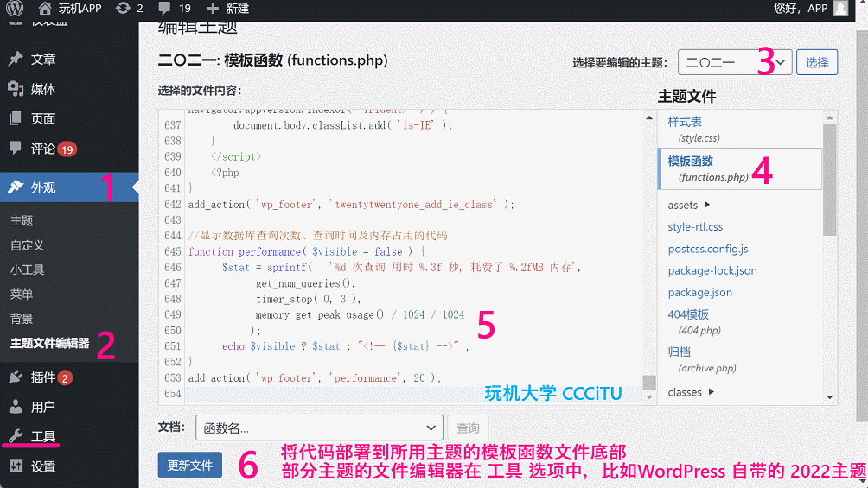Open the 函数名 documentation dropdown
The width and height of the screenshot is (868, 488).
click(x=321, y=428)
